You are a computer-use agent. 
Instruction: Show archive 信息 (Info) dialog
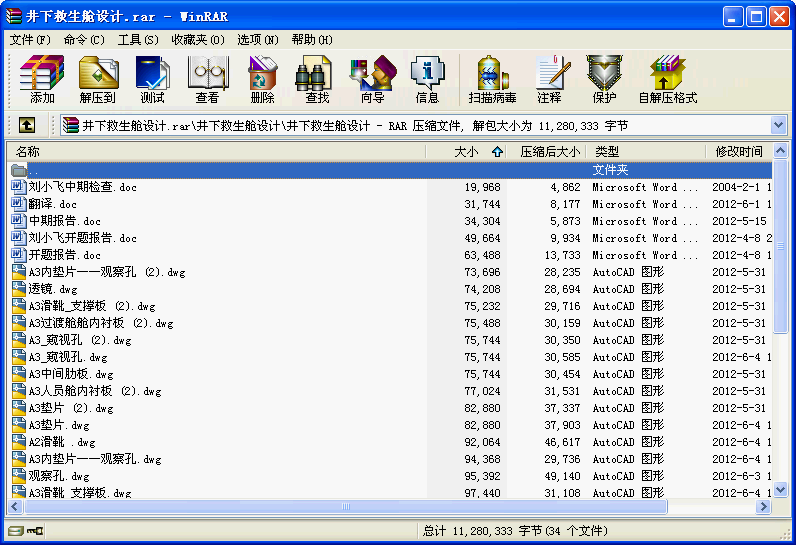(427, 80)
